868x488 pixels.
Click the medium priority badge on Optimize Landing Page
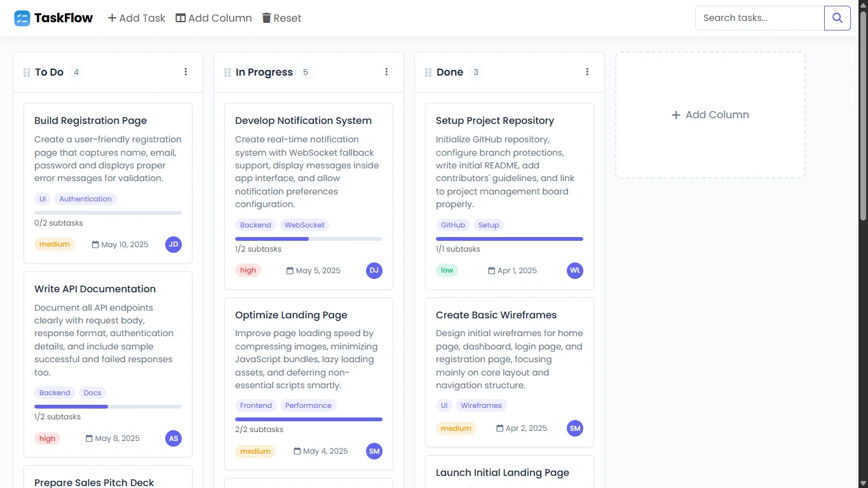(255, 451)
